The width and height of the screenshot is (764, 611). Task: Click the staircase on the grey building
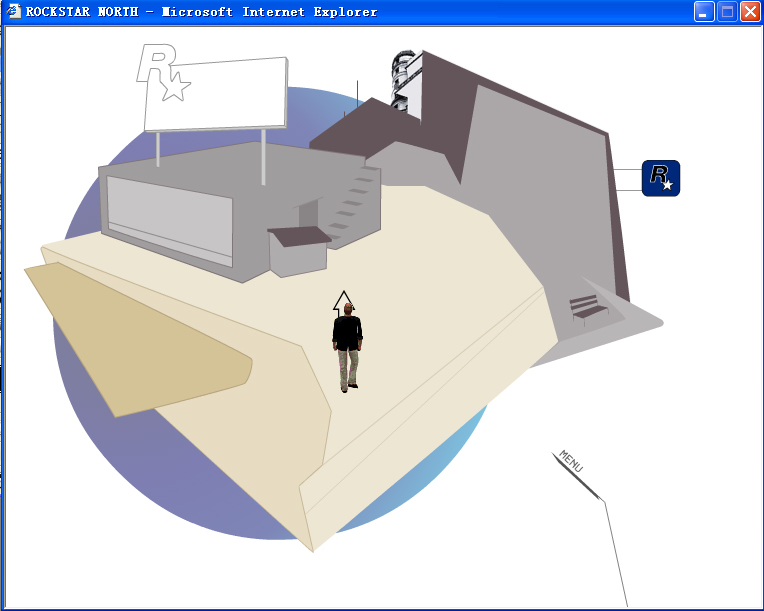coord(352,204)
